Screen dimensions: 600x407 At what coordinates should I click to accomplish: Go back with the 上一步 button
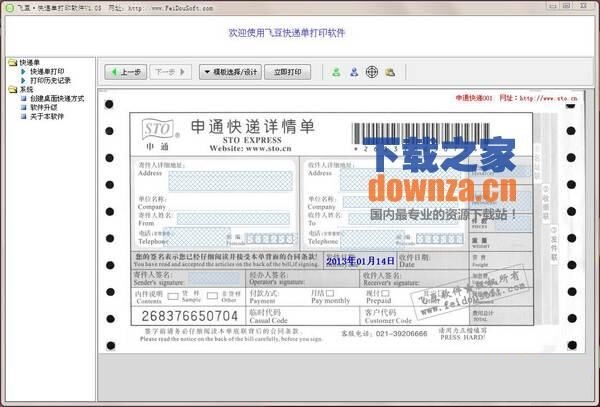(126, 72)
